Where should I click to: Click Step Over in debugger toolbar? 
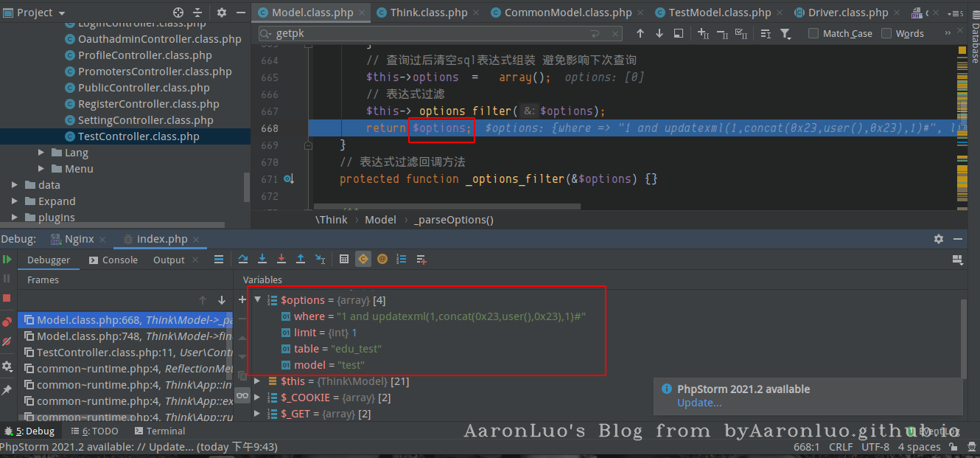click(243, 259)
